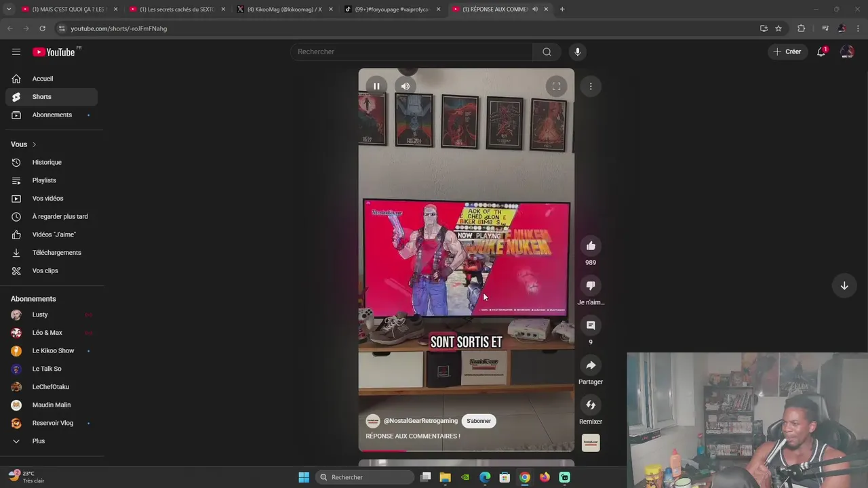
Task: Like the short with thumbs up
Action: click(591, 246)
